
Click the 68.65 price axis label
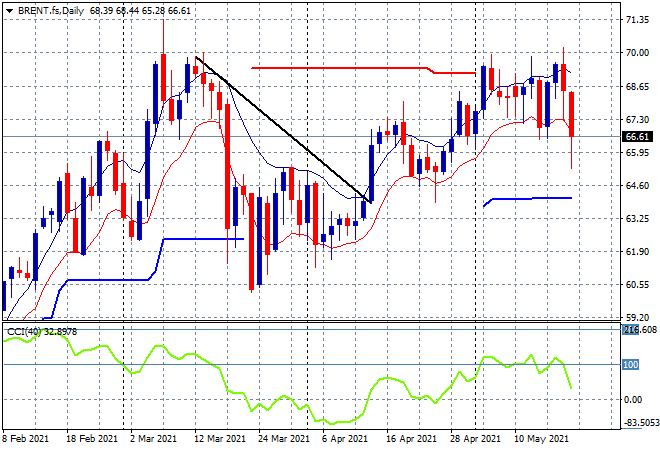637,86
